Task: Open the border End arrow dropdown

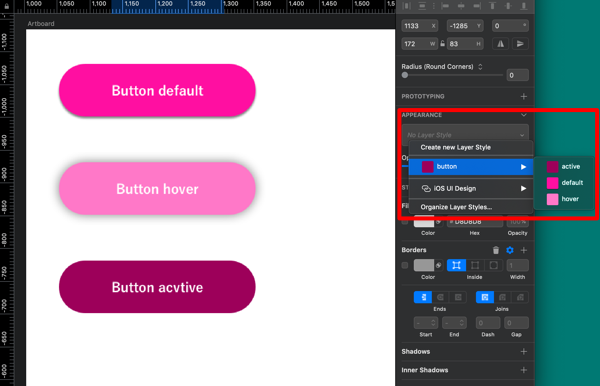Action: (x=454, y=323)
